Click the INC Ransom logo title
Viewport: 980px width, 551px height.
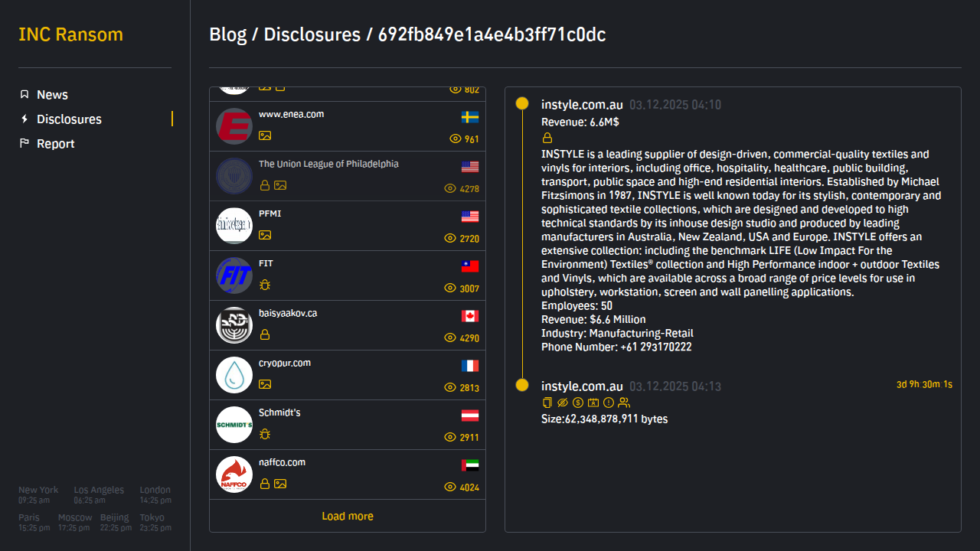pyautogui.click(x=70, y=34)
